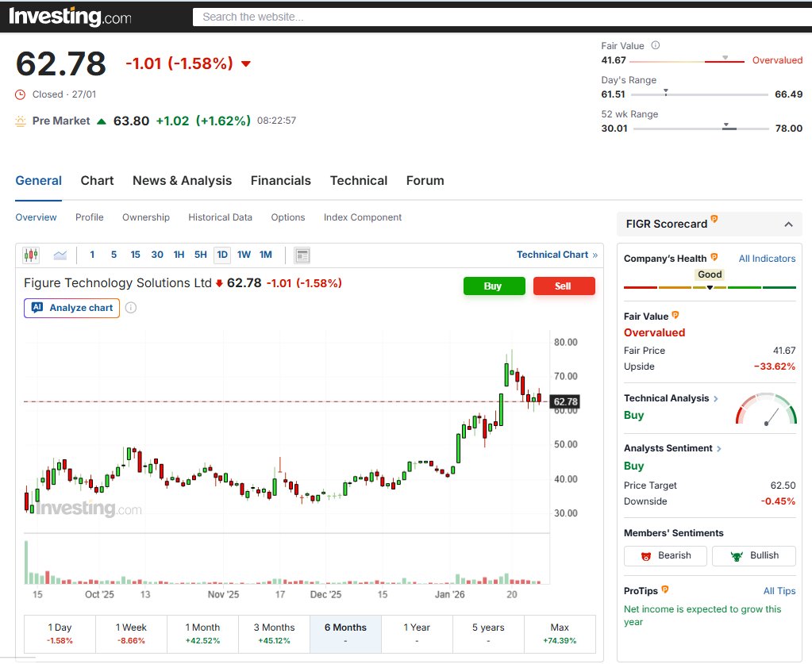The width and height of the screenshot is (812, 664).
Task: Open the Chart tab
Action: [x=97, y=181]
